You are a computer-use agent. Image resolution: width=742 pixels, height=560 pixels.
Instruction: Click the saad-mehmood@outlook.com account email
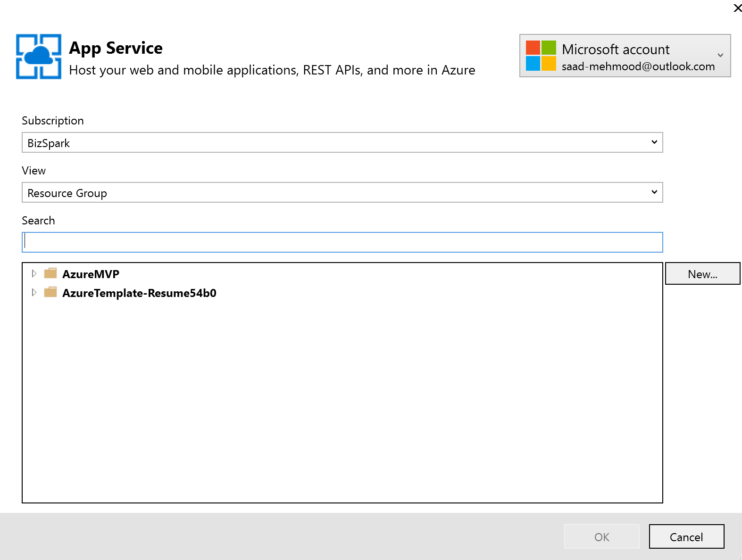(638, 66)
